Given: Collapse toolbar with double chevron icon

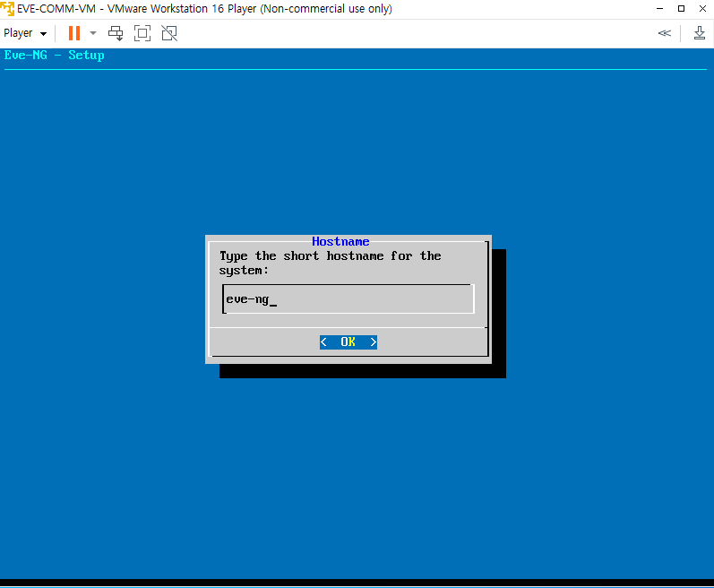Looking at the screenshot, I should pyautogui.click(x=665, y=33).
